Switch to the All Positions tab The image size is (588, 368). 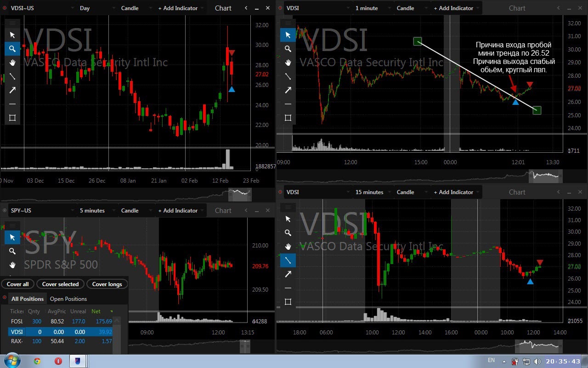28,299
